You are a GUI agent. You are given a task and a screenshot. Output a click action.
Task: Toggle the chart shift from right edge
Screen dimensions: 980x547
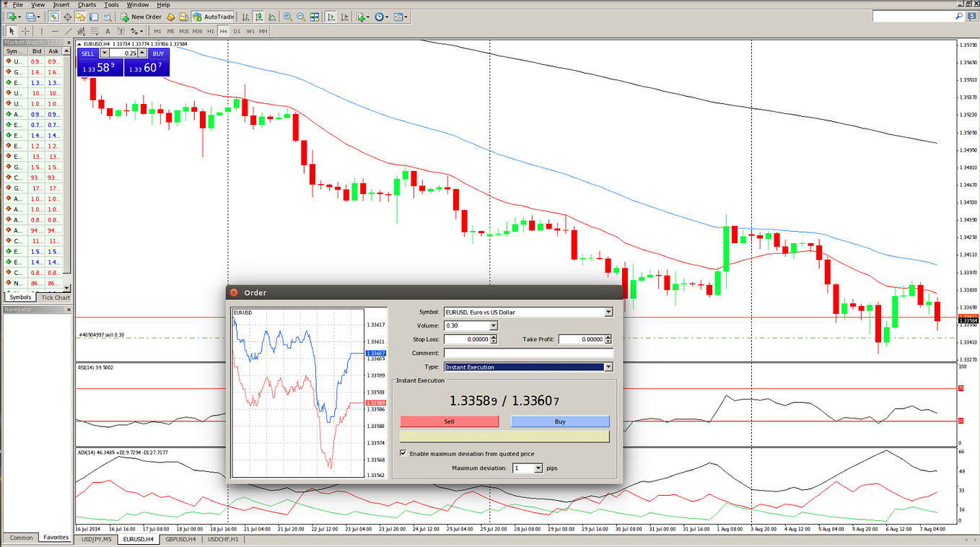point(343,16)
